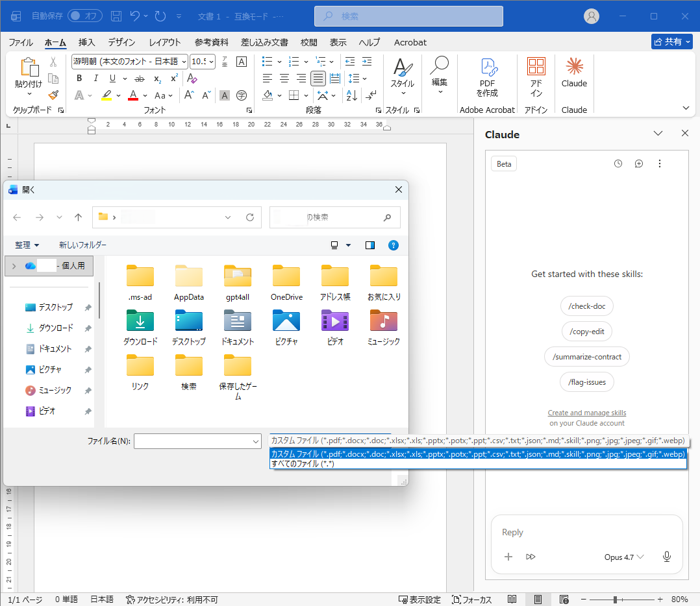Toggle bold formatting in ribbon

point(79,79)
